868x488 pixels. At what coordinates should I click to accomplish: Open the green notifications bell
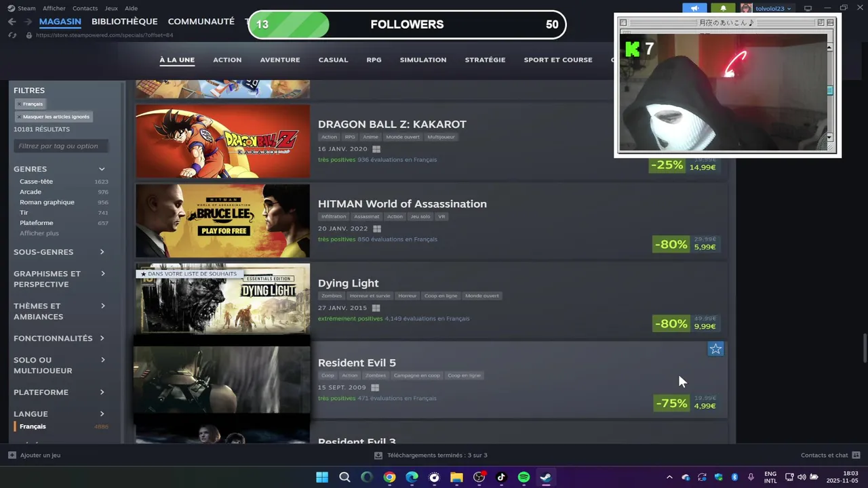pos(723,8)
